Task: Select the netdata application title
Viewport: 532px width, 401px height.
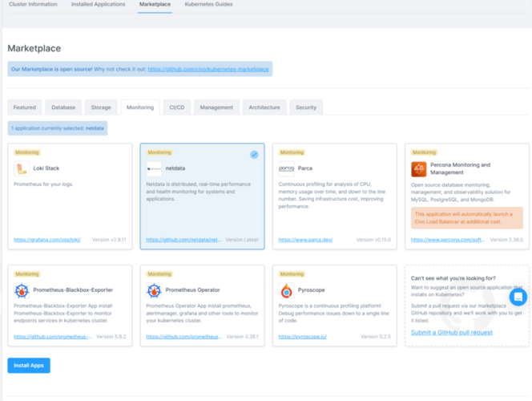Action: [175, 168]
